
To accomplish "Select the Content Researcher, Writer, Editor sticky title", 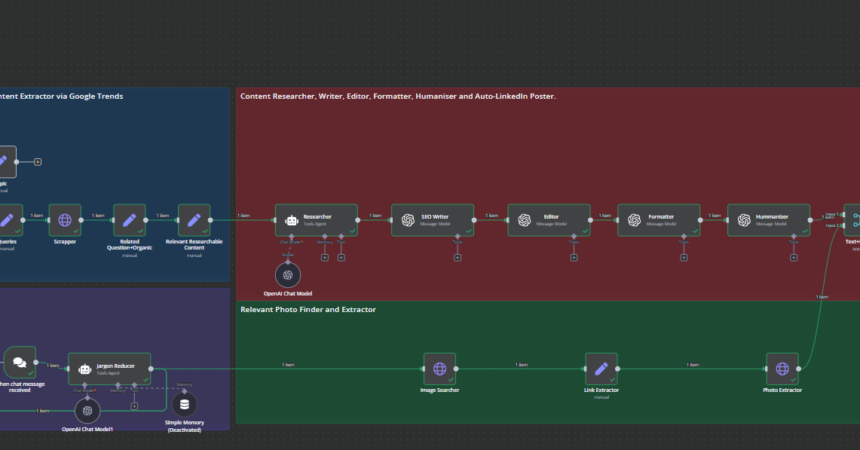I will pyautogui.click(x=398, y=96).
